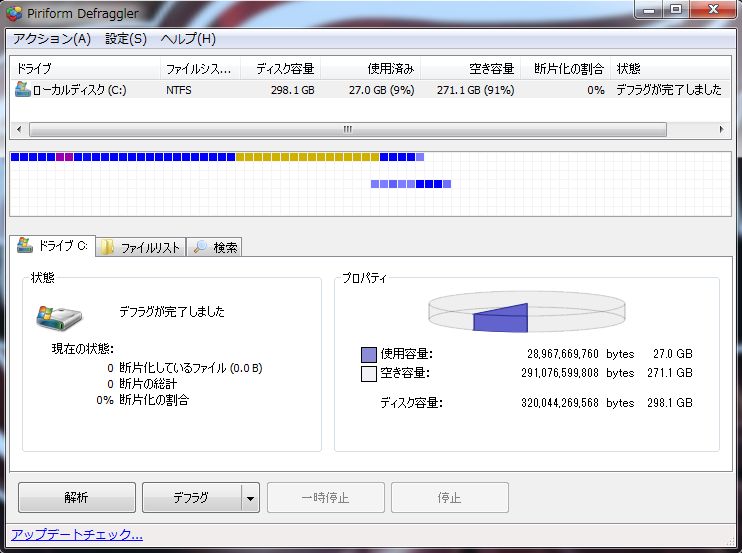Click the Piriform Defraggler title bar icon
This screenshot has width=742, height=553.
[14, 13]
